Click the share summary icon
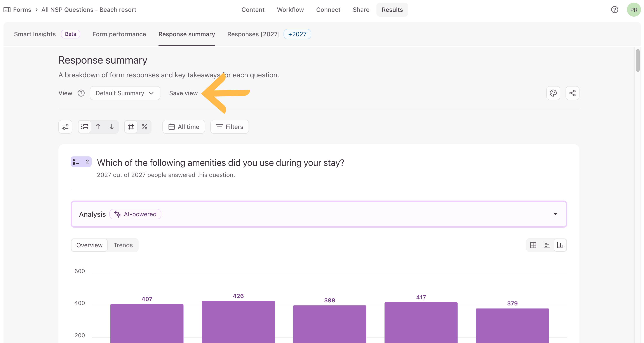 [573, 93]
